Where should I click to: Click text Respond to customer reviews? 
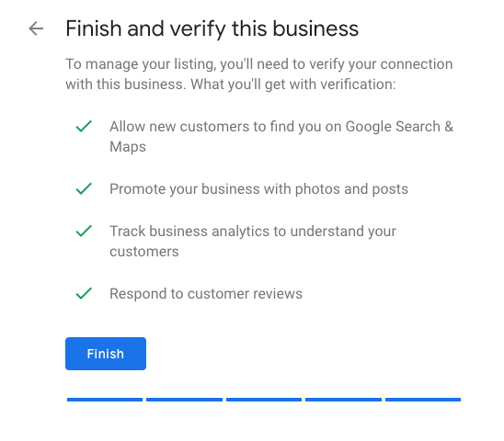(x=206, y=294)
